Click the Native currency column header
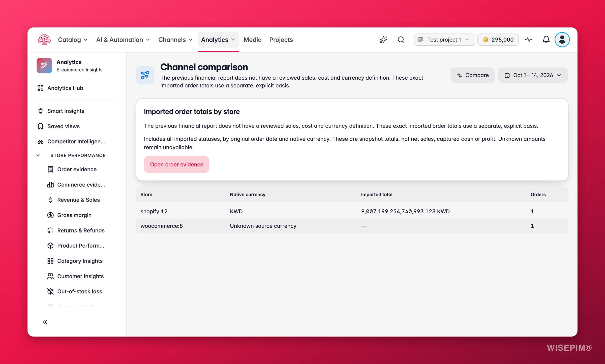 click(x=248, y=194)
